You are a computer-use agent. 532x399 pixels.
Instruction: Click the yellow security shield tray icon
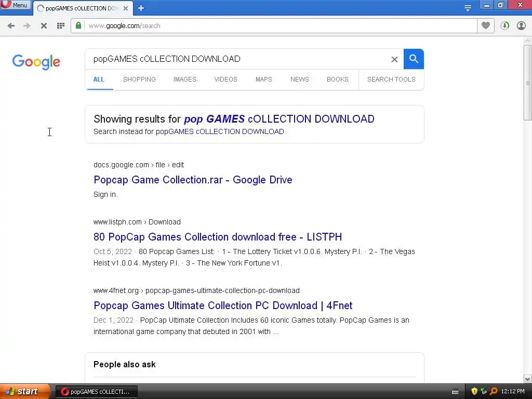click(x=474, y=391)
